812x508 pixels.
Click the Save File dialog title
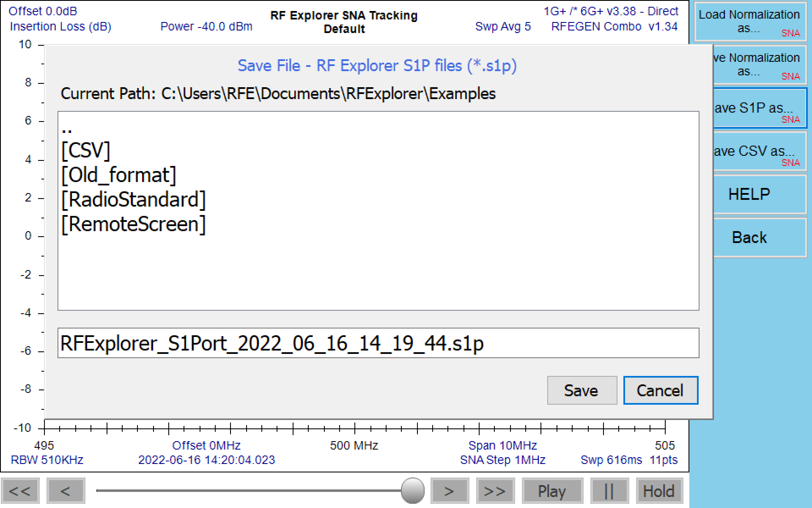point(377,66)
